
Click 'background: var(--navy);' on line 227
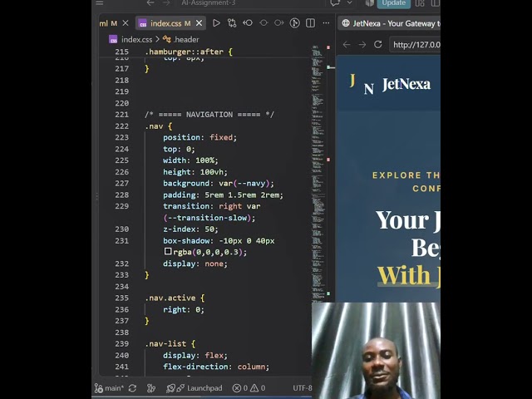pos(218,183)
